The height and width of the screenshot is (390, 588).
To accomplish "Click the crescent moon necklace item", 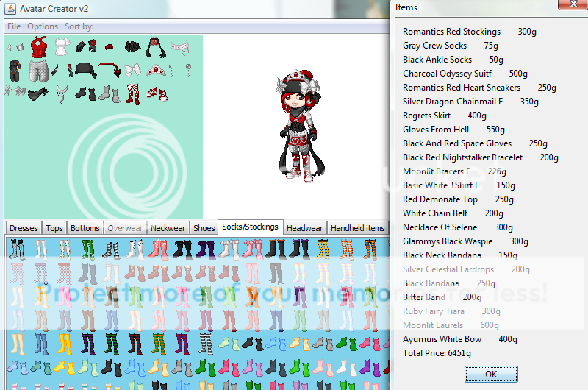I will tap(62, 93).
